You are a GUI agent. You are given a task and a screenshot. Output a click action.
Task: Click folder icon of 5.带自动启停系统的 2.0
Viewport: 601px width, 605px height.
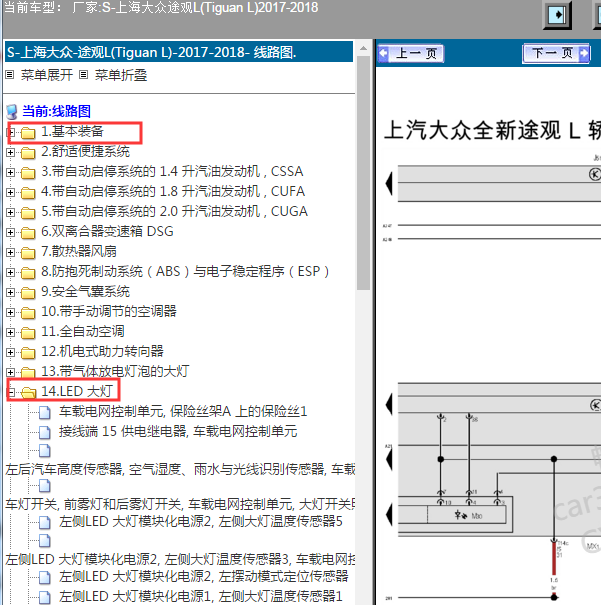(x=28, y=213)
